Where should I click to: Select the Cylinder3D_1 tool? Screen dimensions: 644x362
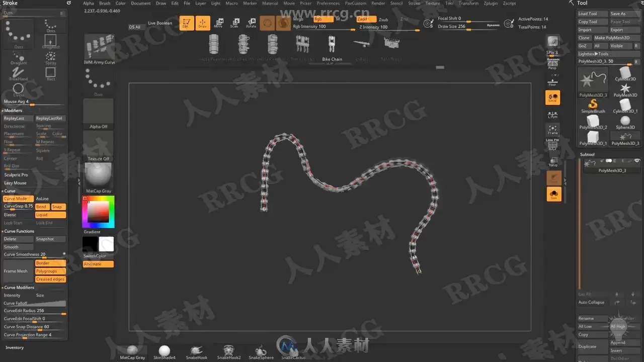pos(625,106)
